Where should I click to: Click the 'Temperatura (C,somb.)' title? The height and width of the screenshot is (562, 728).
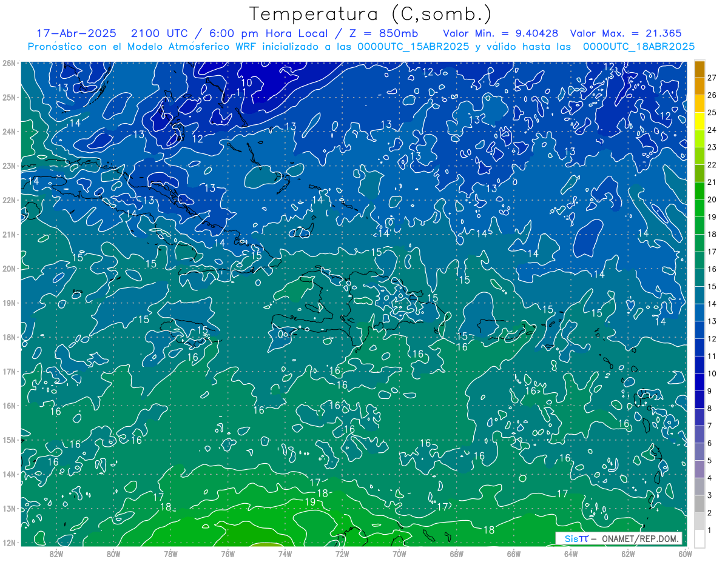371,14
